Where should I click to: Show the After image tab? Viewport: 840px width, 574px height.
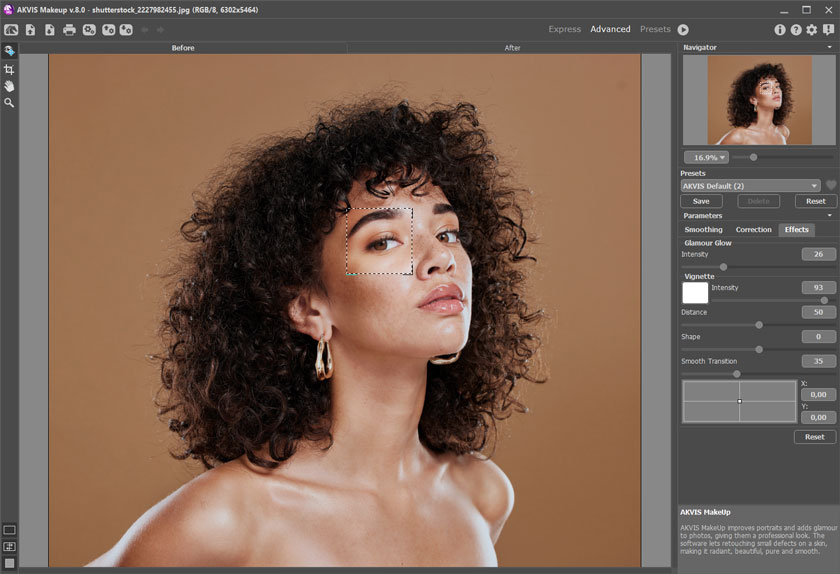coord(512,48)
